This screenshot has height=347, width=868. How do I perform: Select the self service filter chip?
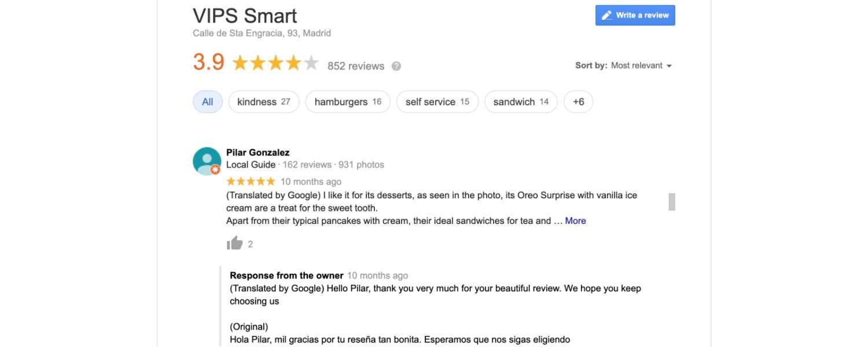coord(437,101)
